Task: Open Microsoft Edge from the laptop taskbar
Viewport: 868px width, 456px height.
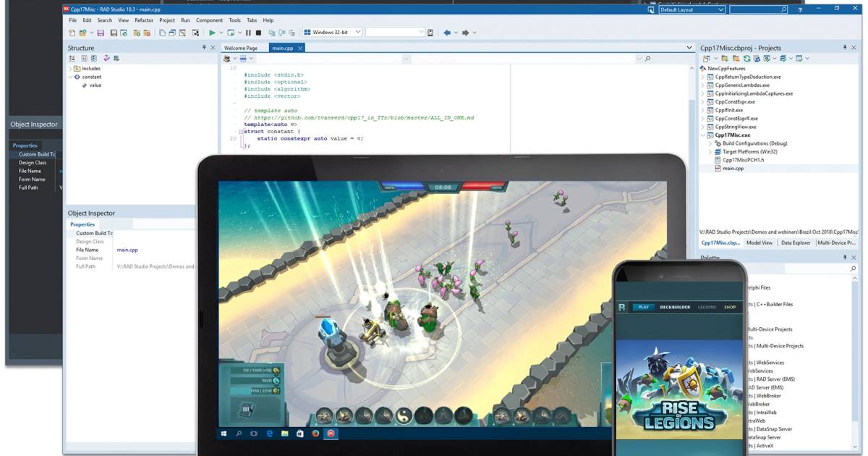Action: tap(269, 434)
